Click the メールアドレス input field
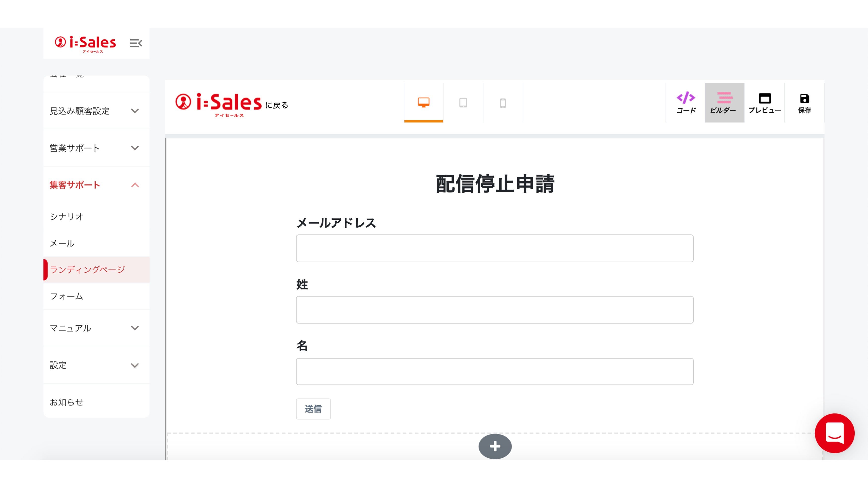The image size is (868, 488). pos(494,248)
